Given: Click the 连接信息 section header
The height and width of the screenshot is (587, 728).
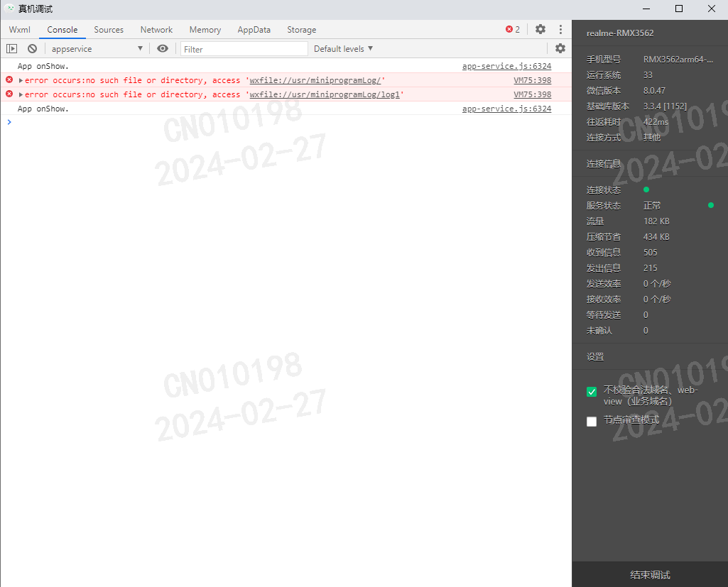Looking at the screenshot, I should (x=603, y=164).
